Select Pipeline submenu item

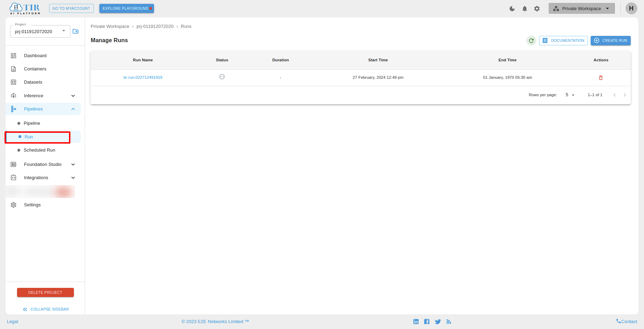coord(32,123)
